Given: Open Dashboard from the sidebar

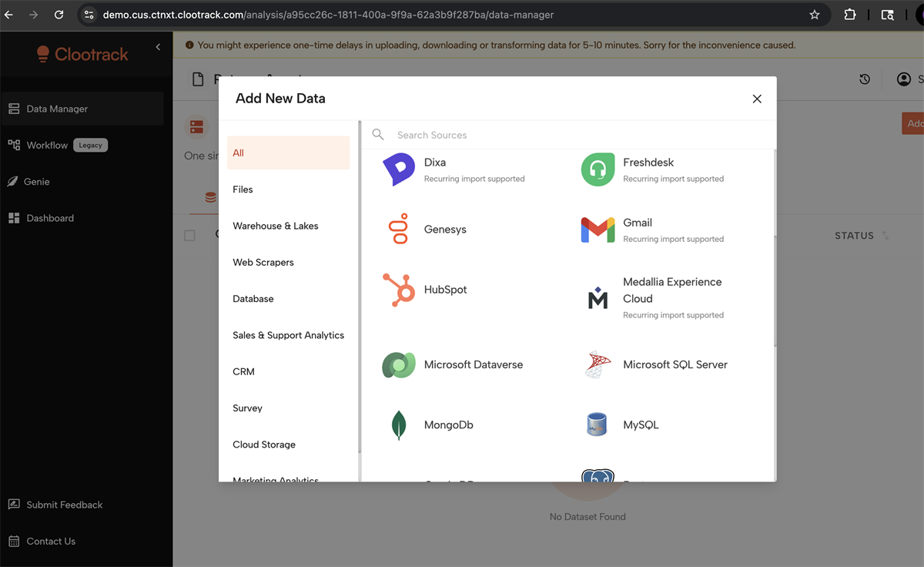Looking at the screenshot, I should pyautogui.click(x=50, y=218).
